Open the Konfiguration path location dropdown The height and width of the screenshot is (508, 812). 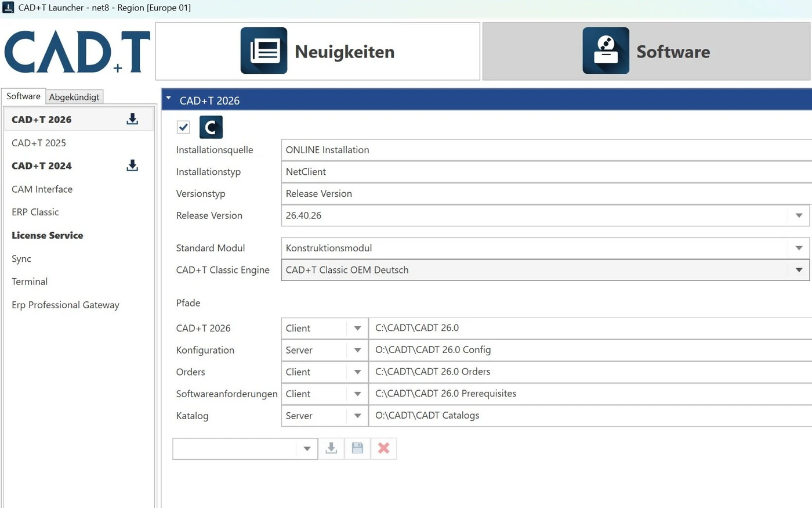point(357,350)
